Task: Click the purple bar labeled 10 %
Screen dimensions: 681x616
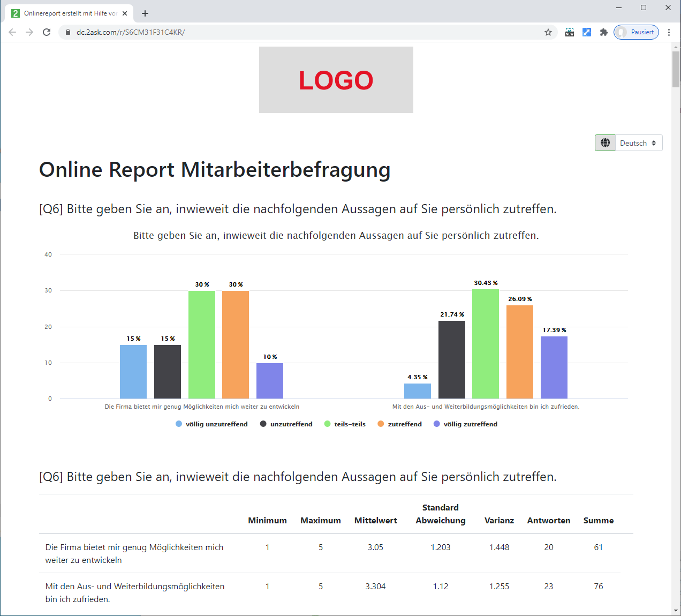Action: tap(270, 381)
